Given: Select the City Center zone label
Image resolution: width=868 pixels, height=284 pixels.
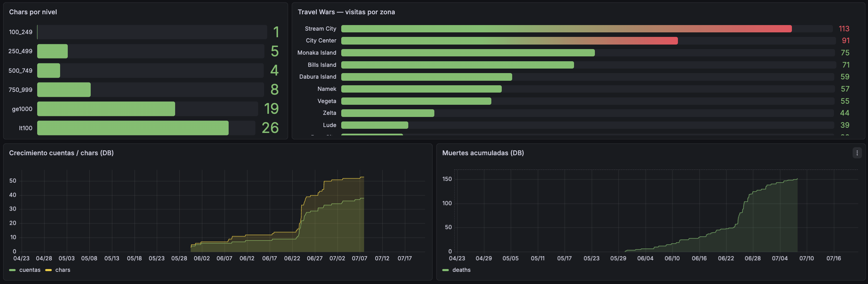Looking at the screenshot, I should (x=321, y=40).
